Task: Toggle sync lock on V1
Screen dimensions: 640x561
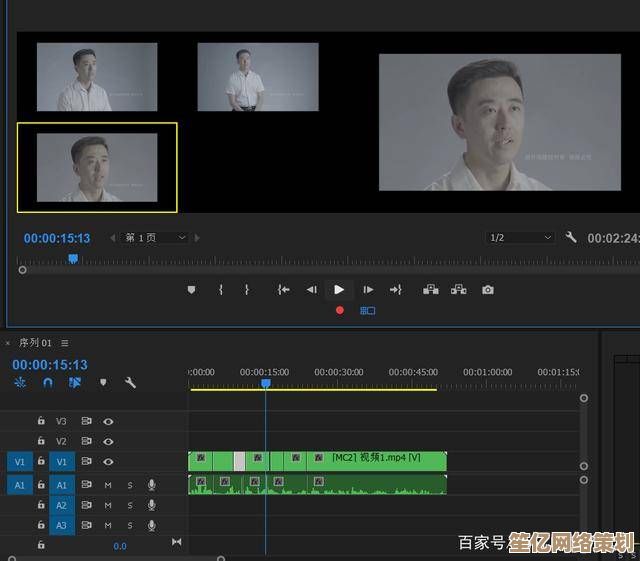Action: tap(86, 461)
